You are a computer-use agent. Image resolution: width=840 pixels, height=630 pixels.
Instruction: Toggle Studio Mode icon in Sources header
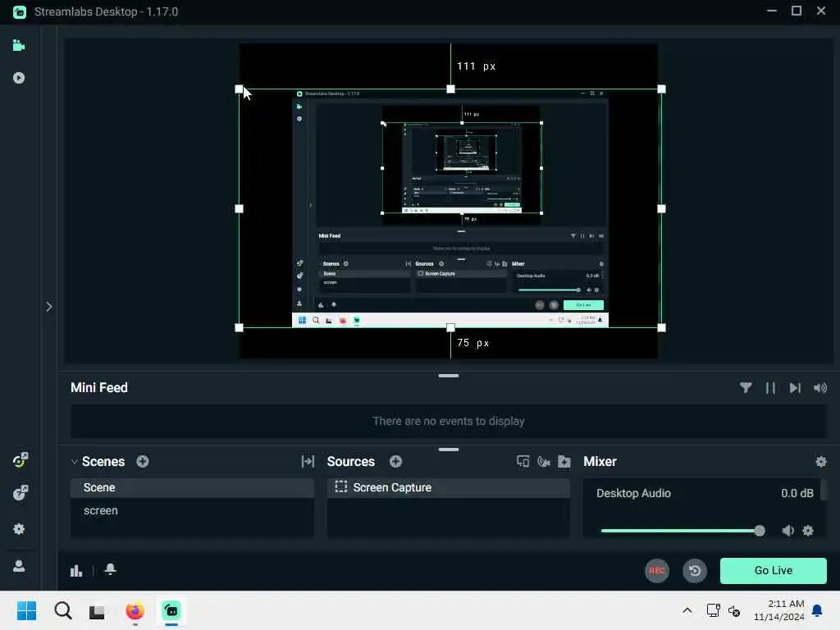[523, 461]
